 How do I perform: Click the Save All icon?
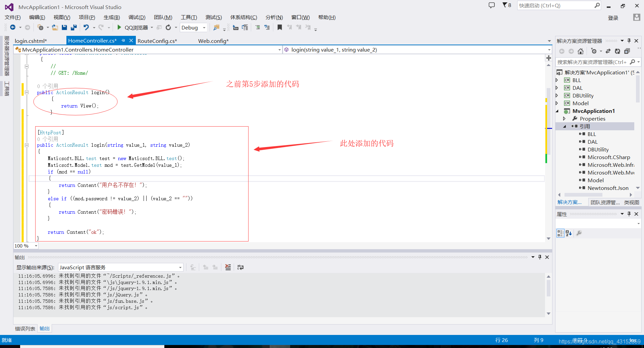[x=74, y=27]
